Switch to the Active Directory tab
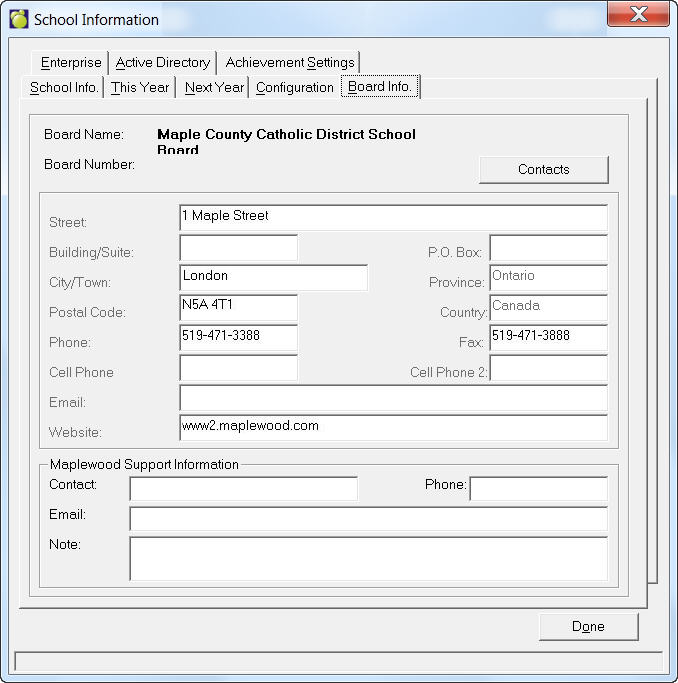 163,62
